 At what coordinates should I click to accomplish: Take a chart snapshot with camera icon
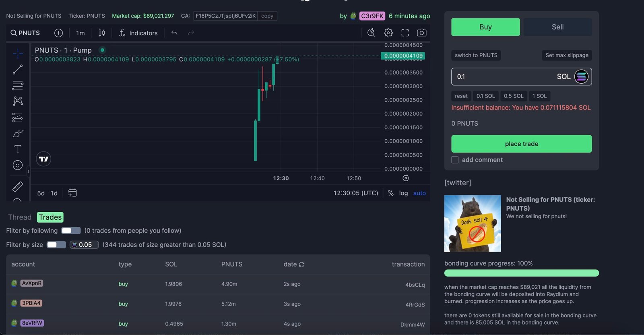[422, 33]
